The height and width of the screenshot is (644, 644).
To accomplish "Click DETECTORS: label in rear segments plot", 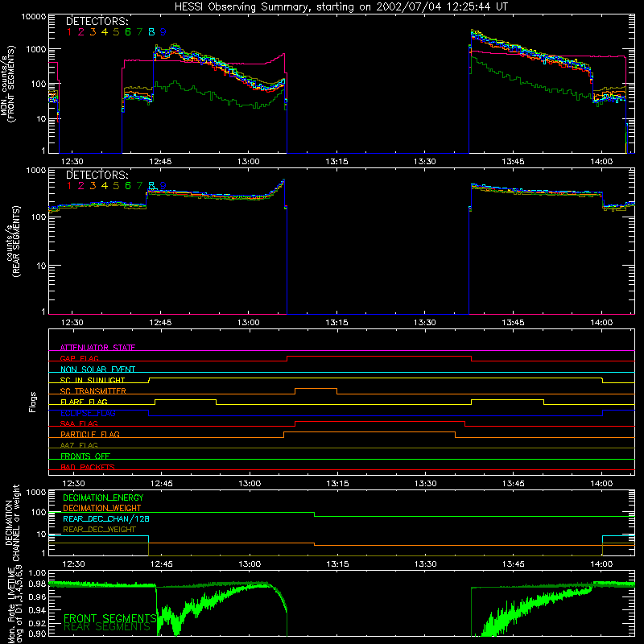I will click(97, 175).
